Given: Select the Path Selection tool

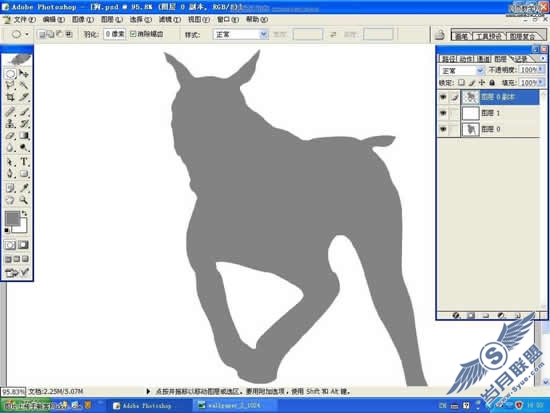Looking at the screenshot, I should coord(10,162).
